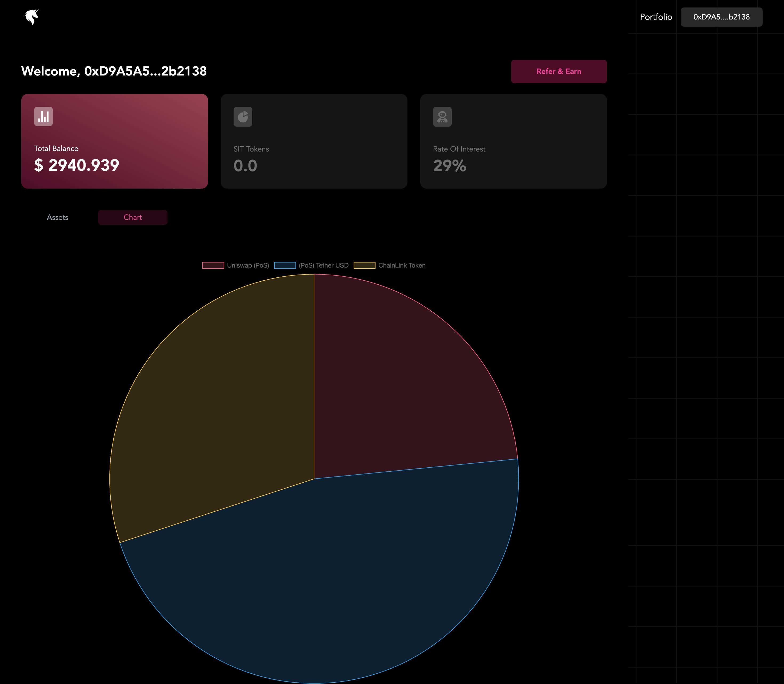The width and height of the screenshot is (784, 684).
Task: Click the Refer & Earn button
Action: 559,71
